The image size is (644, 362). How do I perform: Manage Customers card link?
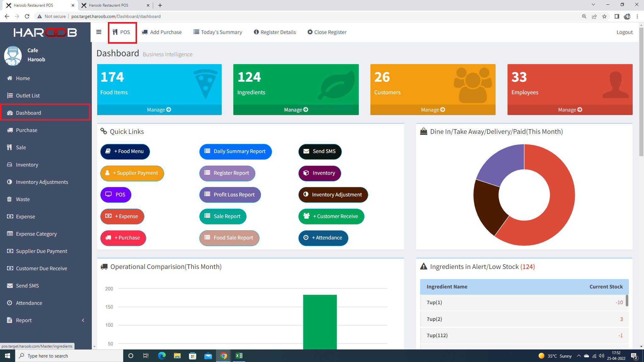[x=433, y=110]
